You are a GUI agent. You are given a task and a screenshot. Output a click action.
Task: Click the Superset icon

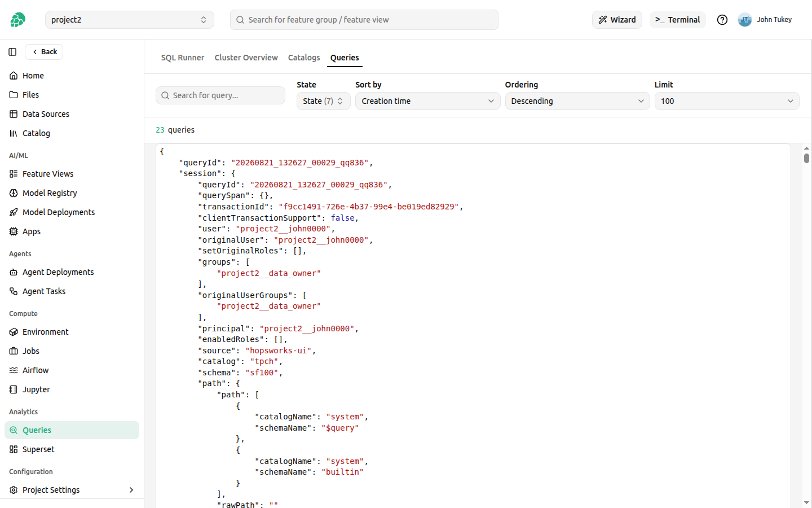point(14,449)
